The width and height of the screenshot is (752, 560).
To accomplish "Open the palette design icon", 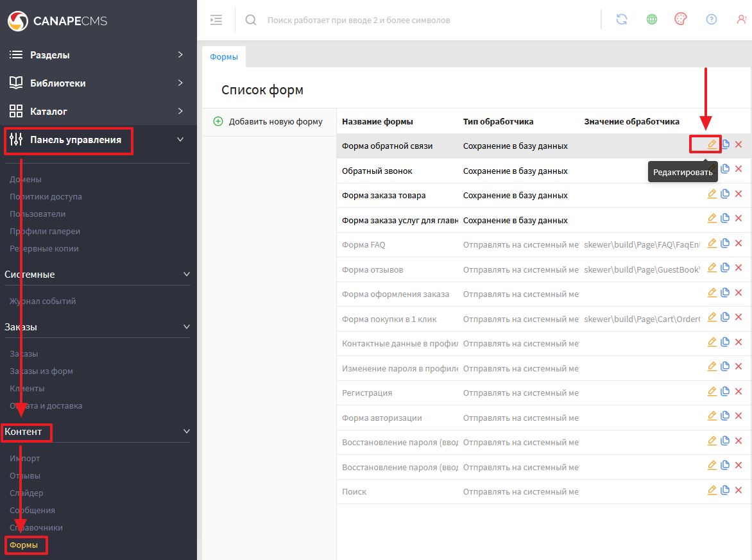I will (x=681, y=19).
